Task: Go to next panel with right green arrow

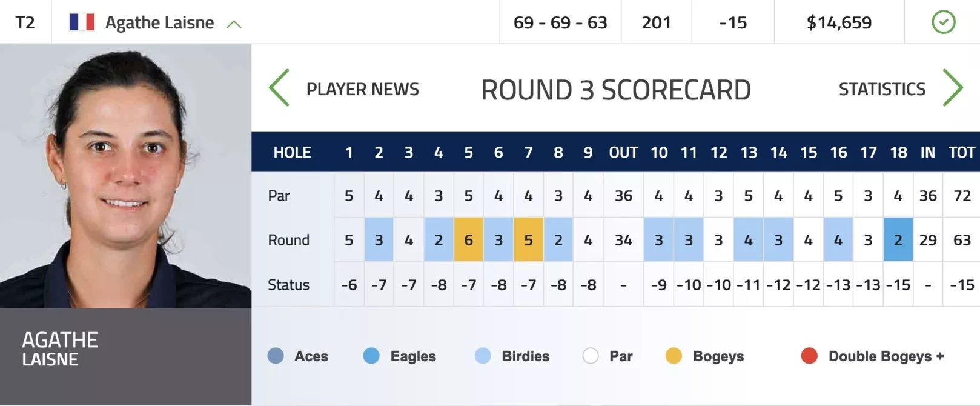Action: click(953, 88)
